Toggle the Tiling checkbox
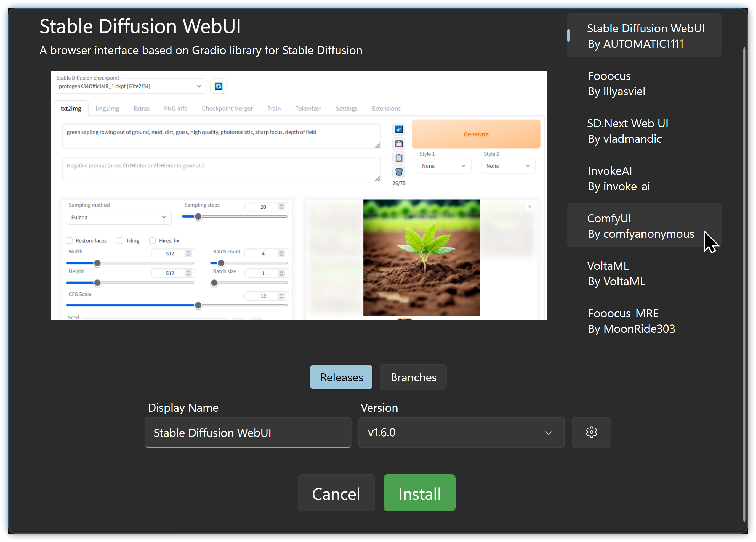The height and width of the screenshot is (542, 756). [120, 240]
